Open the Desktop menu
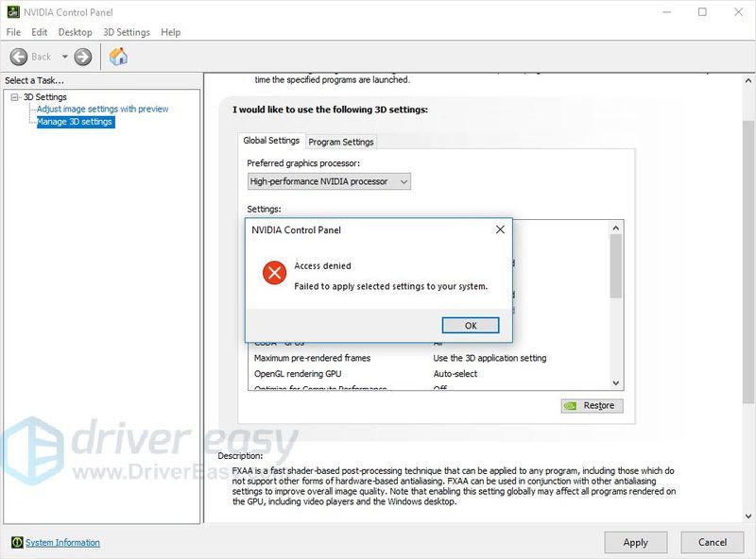756x559 pixels. pos(75,32)
